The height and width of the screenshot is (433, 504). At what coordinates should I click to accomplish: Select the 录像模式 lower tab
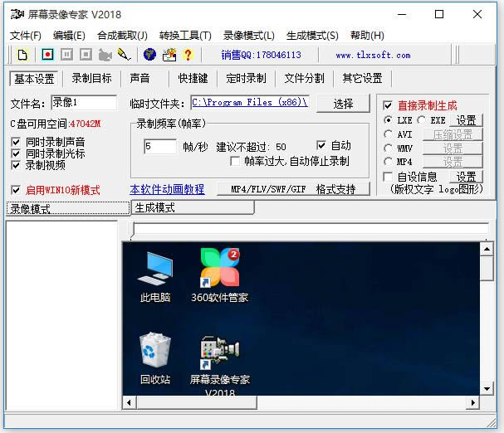[x=68, y=208]
